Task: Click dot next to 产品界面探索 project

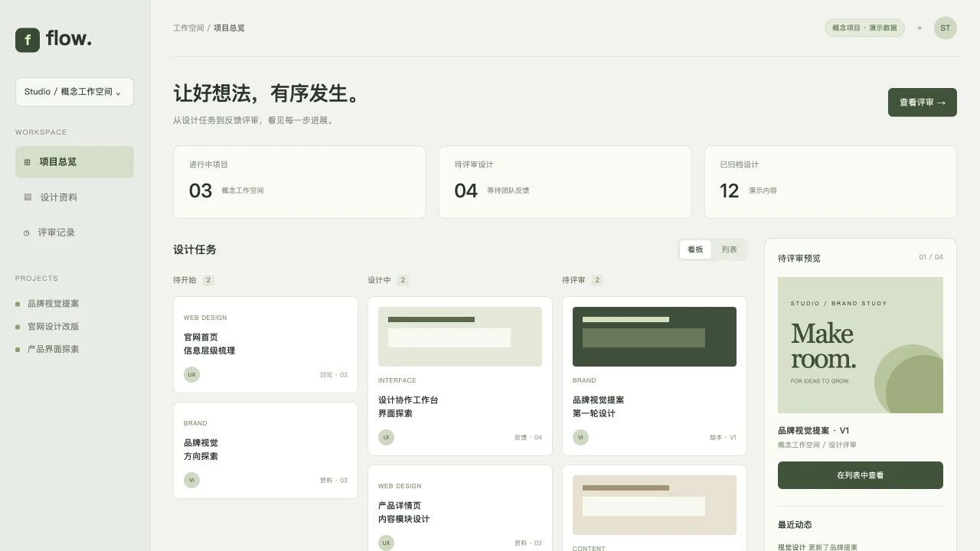Action: pyautogui.click(x=18, y=350)
